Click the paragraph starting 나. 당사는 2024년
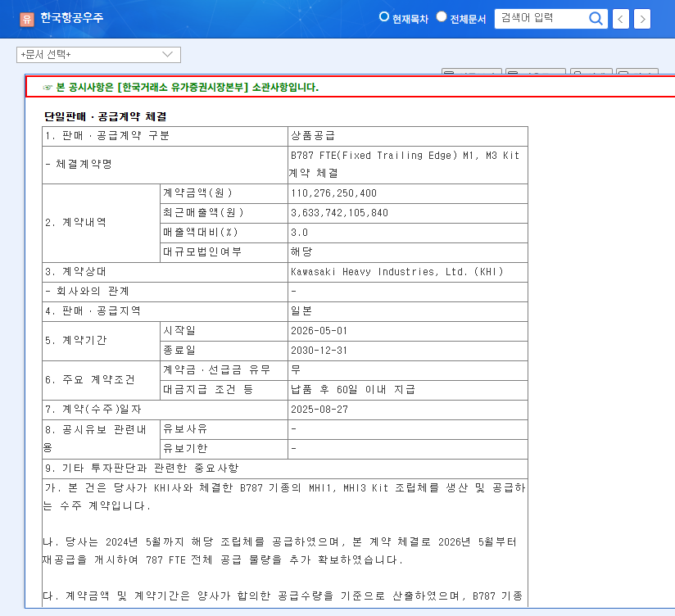 280,551
